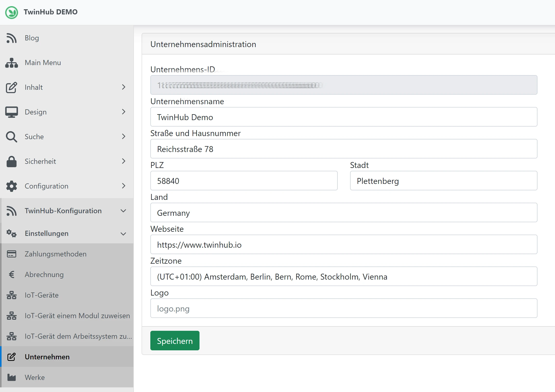
Task: Click the Unternehmens-ID field
Action: tap(344, 85)
